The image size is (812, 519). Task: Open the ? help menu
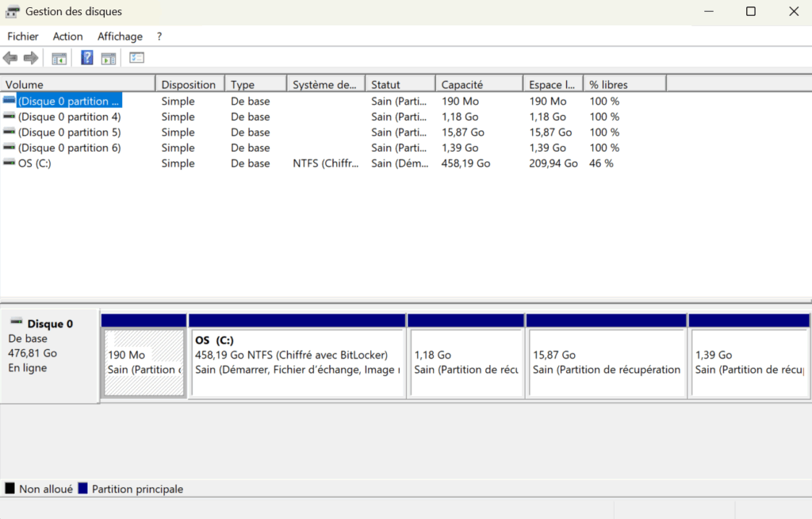(159, 37)
